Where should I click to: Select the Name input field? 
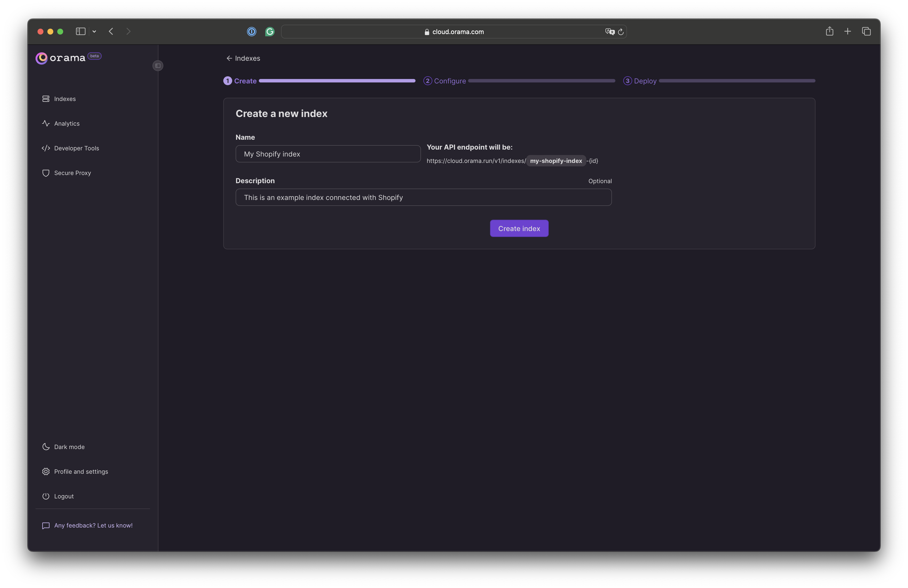coord(328,153)
